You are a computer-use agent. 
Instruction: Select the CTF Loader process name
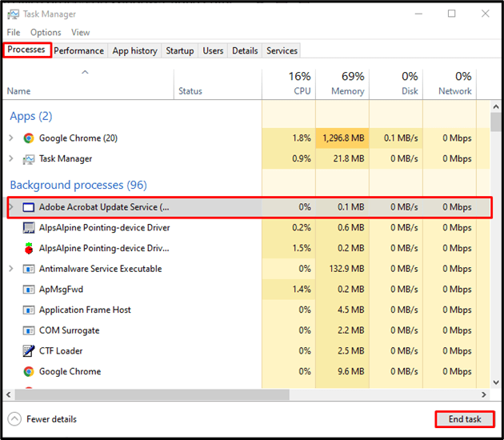[x=61, y=351]
